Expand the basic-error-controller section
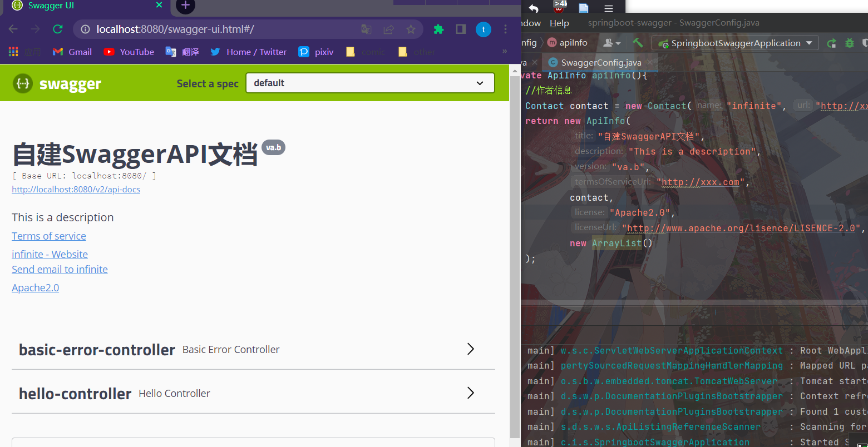The height and width of the screenshot is (447, 868). click(x=471, y=349)
